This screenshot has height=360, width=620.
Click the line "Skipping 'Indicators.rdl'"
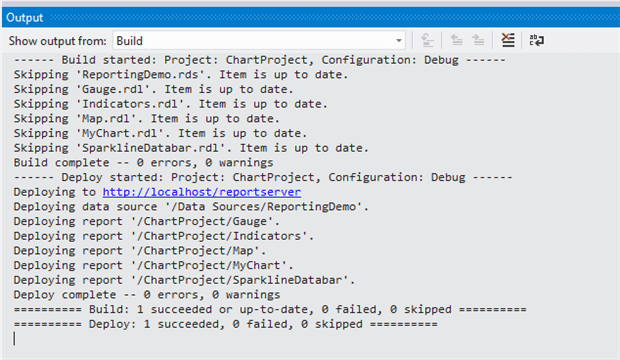click(x=170, y=104)
